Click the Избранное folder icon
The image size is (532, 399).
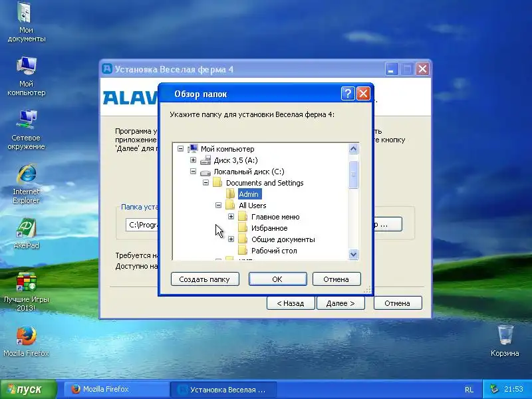coord(243,228)
